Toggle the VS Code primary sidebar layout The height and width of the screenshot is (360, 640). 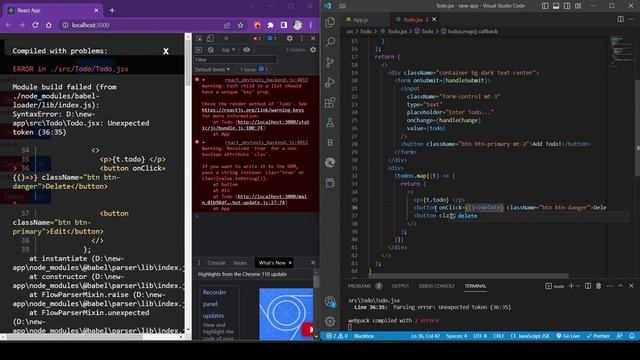(545, 6)
